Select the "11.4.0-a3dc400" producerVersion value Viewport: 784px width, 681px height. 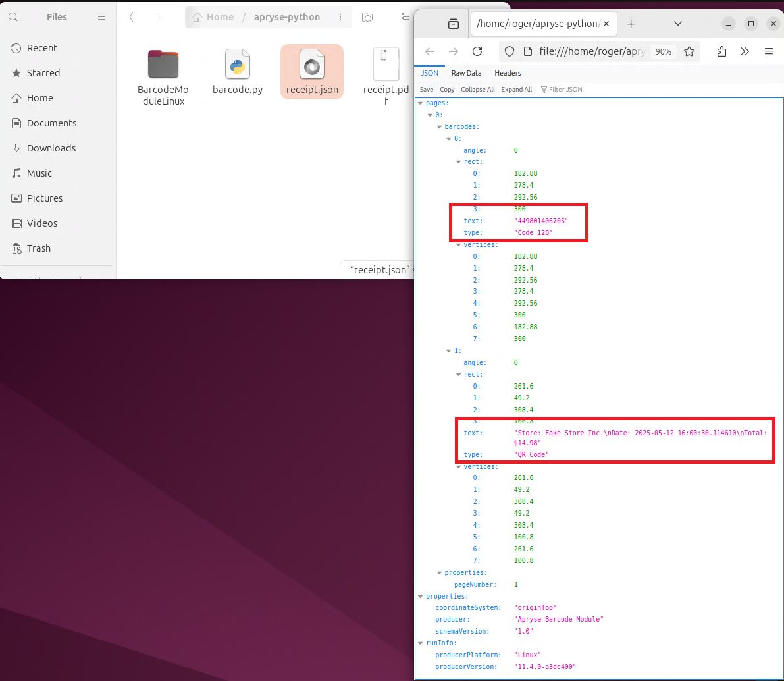[x=545, y=667]
